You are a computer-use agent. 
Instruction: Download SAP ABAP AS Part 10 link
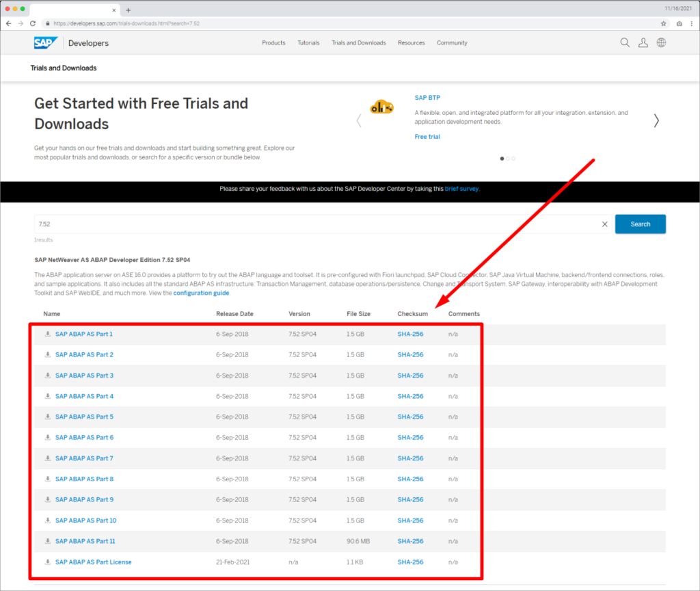[x=85, y=521]
